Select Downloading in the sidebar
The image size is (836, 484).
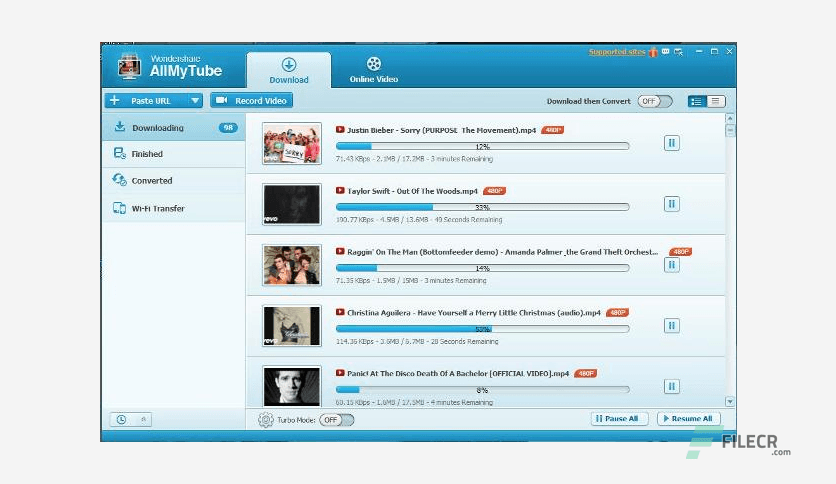(x=174, y=127)
